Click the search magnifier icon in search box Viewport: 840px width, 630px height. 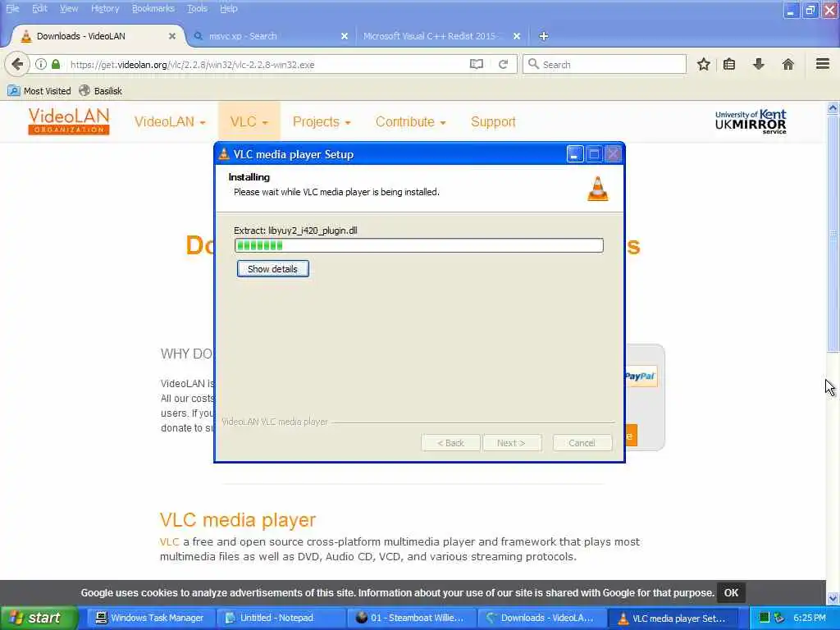click(533, 64)
